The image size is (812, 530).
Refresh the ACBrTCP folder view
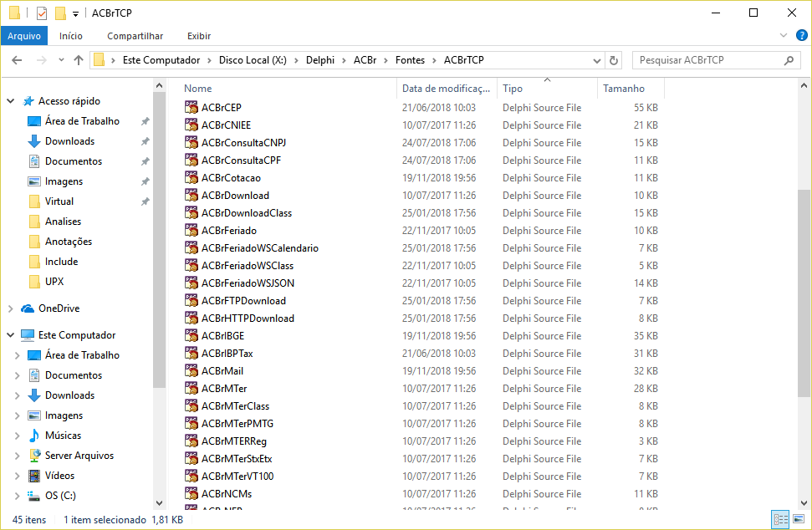pos(614,60)
